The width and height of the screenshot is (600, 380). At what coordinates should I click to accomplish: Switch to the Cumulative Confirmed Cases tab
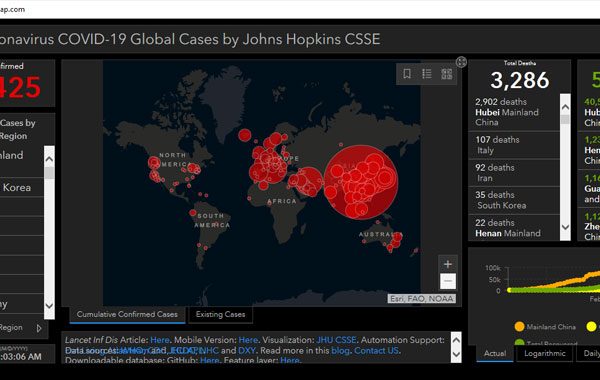pos(127,315)
